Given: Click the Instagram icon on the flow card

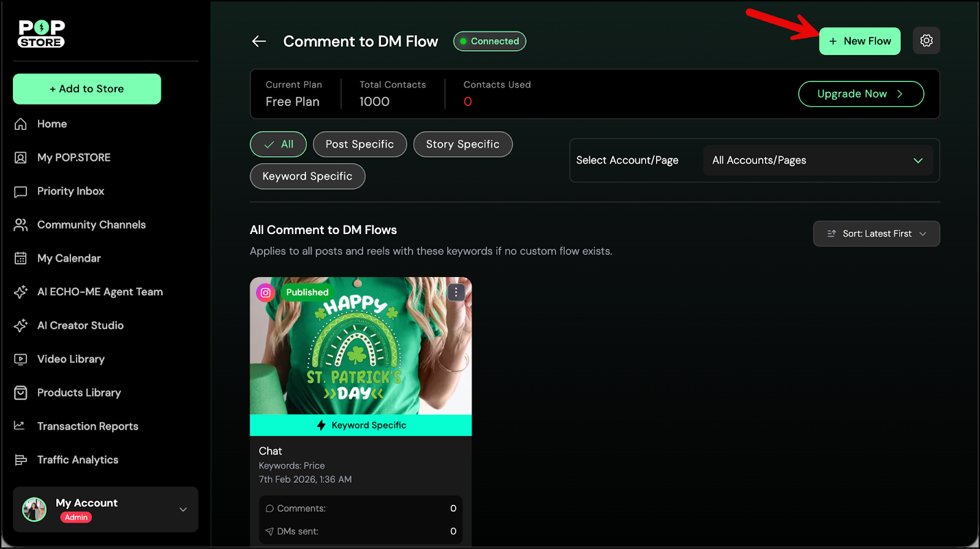Looking at the screenshot, I should click(x=266, y=293).
